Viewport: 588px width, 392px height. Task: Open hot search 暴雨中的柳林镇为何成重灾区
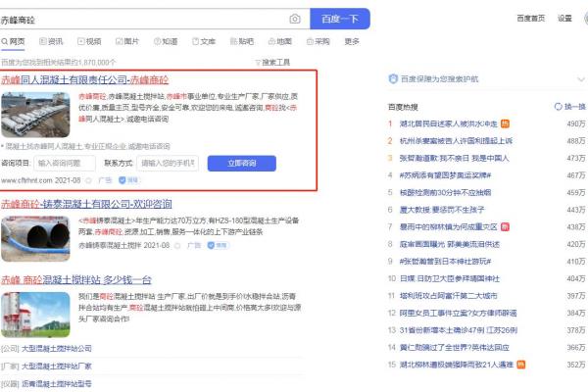[449, 227]
